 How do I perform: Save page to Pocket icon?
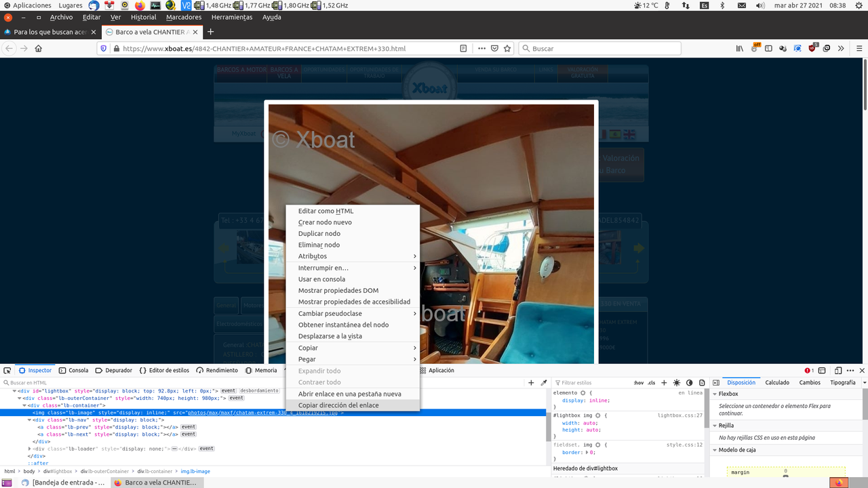point(495,49)
